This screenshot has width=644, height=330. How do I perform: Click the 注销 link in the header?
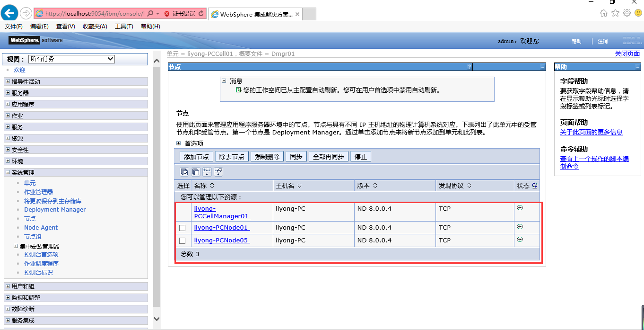pyautogui.click(x=602, y=41)
